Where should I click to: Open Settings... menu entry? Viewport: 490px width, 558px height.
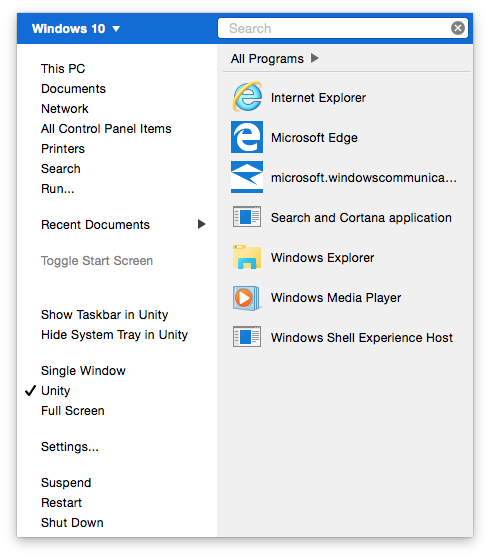tap(70, 447)
